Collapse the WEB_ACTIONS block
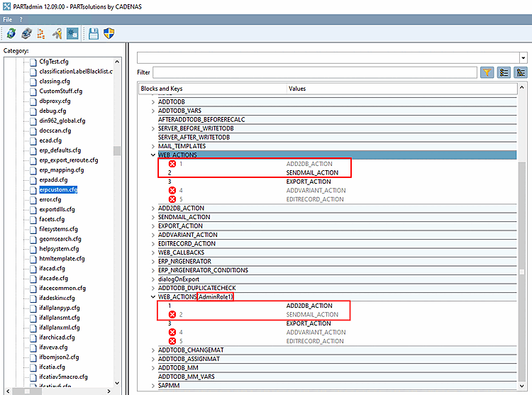 click(153, 155)
